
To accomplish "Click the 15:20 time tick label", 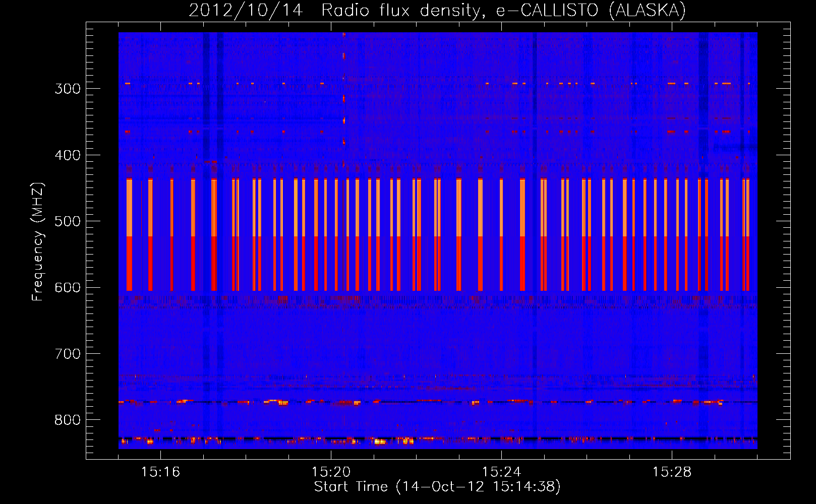I will (331, 472).
